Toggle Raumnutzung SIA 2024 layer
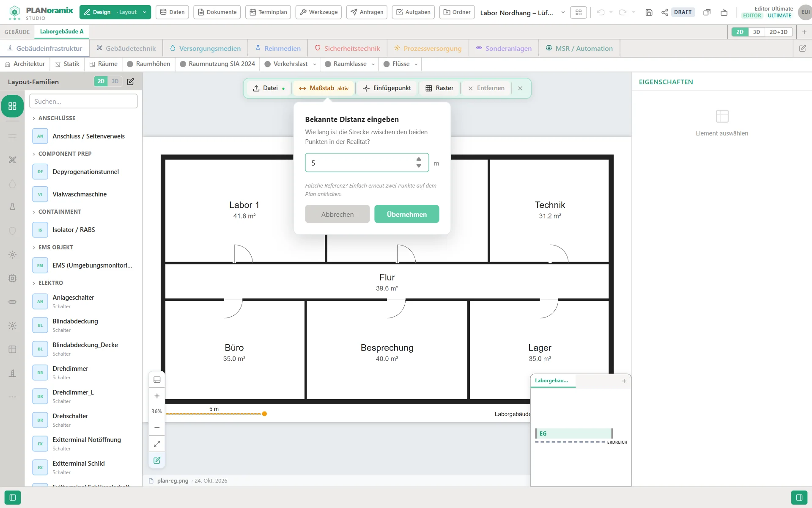This screenshot has height=508, width=812. click(x=218, y=64)
